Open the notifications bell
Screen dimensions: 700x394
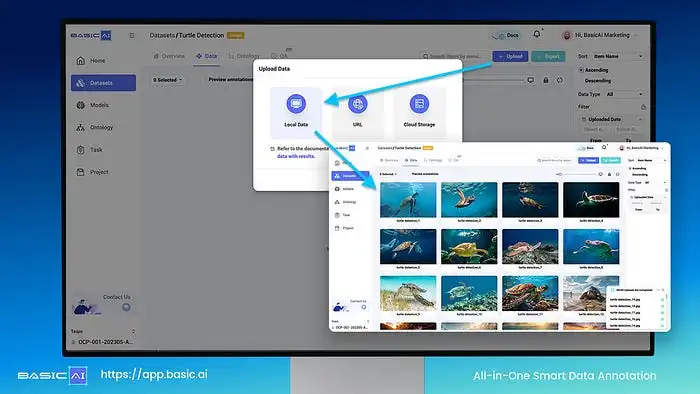click(x=537, y=34)
